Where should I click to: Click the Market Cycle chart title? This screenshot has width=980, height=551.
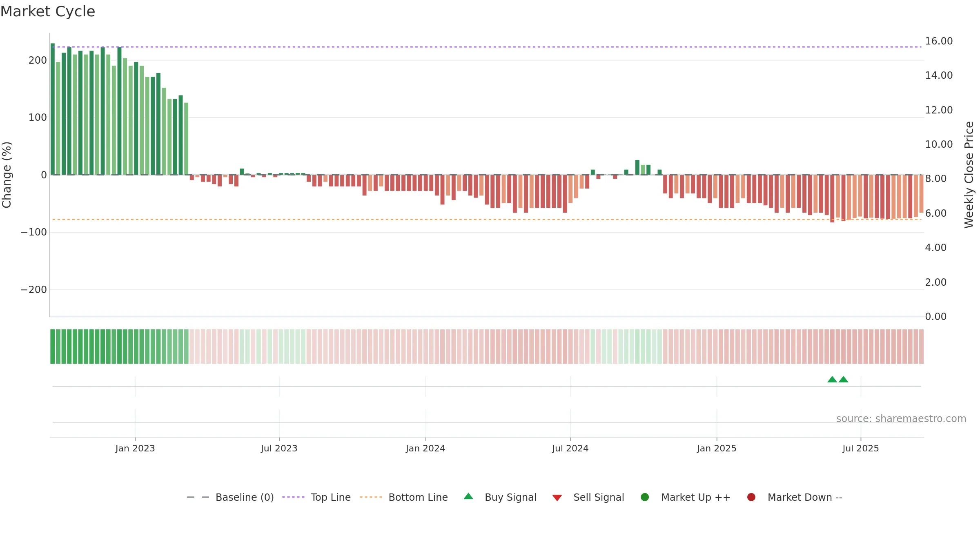point(48,11)
